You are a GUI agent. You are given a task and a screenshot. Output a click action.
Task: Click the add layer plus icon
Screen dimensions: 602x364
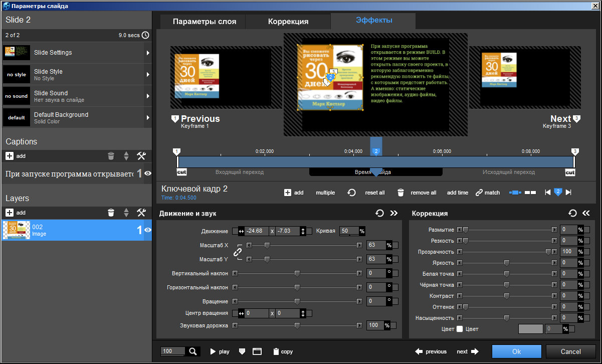[x=10, y=213]
